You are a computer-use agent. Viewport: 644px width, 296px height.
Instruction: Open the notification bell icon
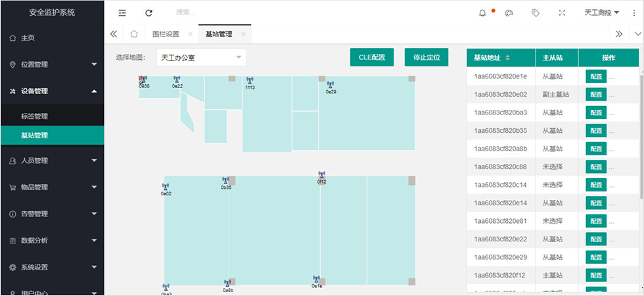(x=483, y=12)
